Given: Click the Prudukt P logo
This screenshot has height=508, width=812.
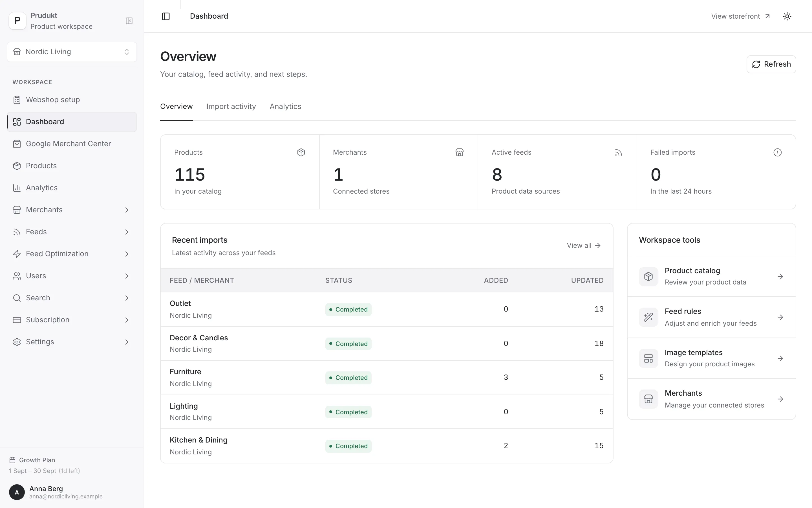Looking at the screenshot, I should [x=17, y=21].
